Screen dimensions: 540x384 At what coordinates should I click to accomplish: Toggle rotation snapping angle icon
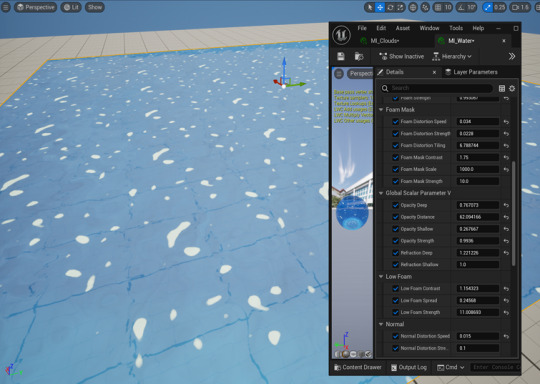[x=461, y=7]
